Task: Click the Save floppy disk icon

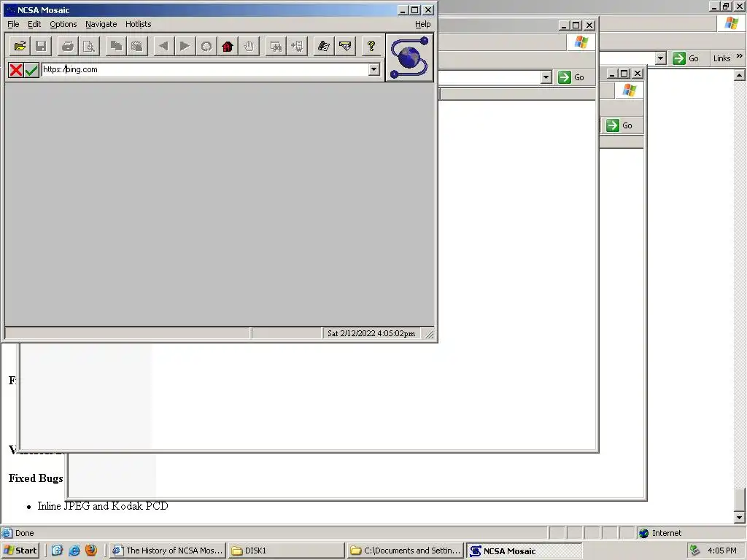Action: tap(41, 46)
